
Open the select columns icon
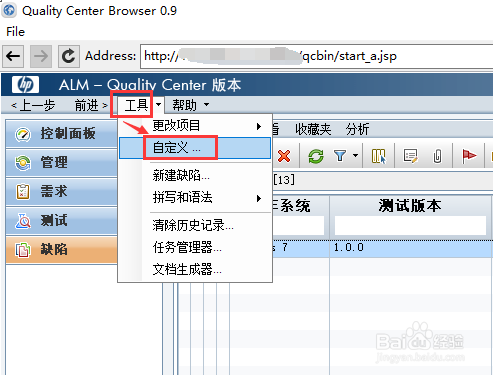pos(379,156)
